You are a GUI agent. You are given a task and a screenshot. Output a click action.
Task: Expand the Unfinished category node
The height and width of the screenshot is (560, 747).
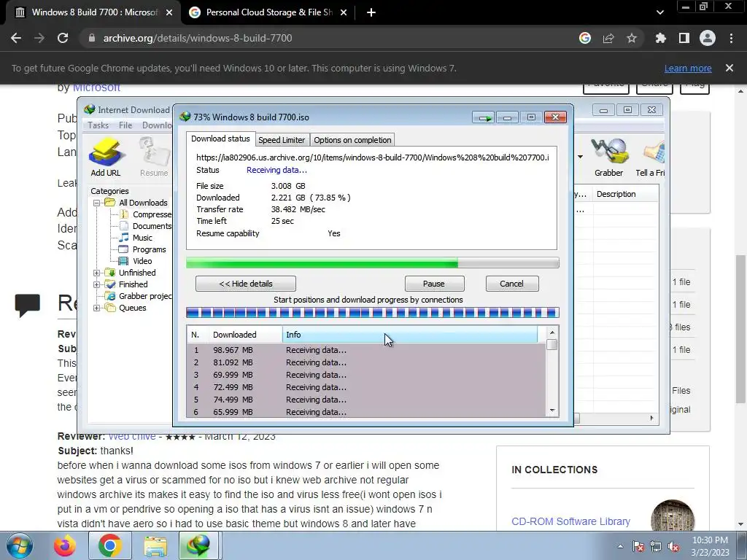pyautogui.click(x=97, y=273)
